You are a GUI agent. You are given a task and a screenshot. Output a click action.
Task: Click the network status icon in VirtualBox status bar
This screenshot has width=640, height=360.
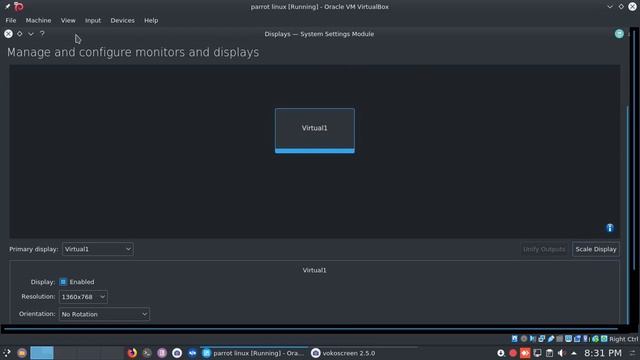[542, 339]
